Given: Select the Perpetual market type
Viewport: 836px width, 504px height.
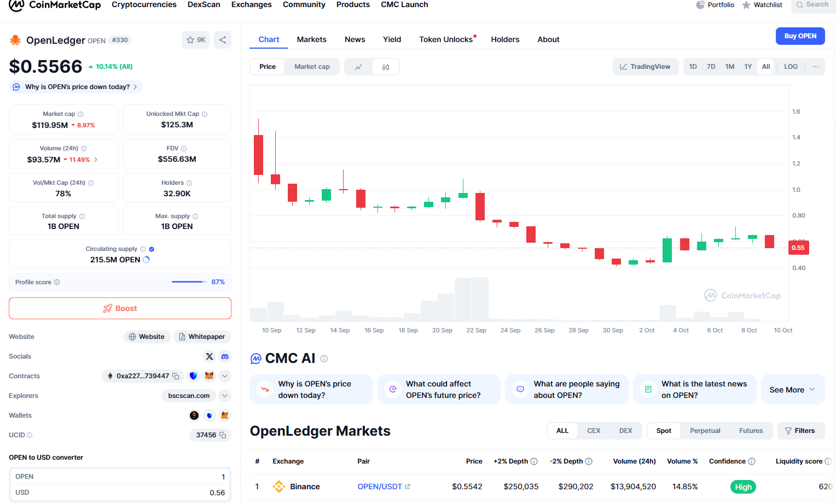Looking at the screenshot, I should pos(705,431).
